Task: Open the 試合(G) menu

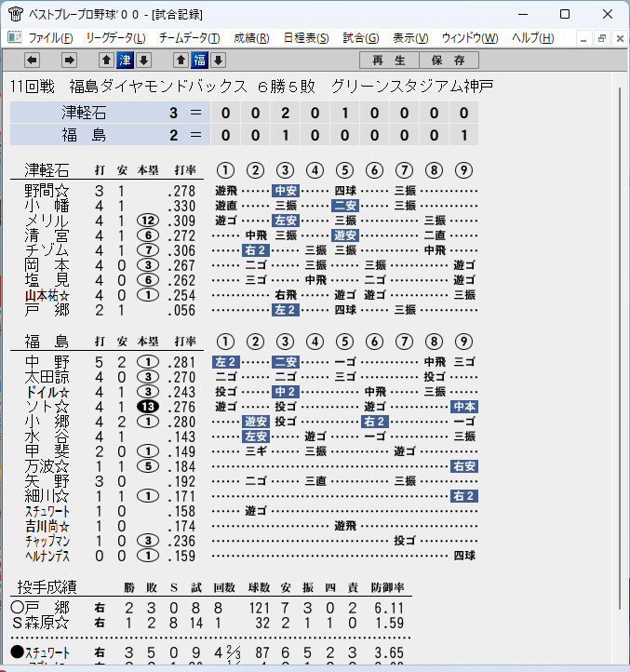Action: tap(361, 38)
